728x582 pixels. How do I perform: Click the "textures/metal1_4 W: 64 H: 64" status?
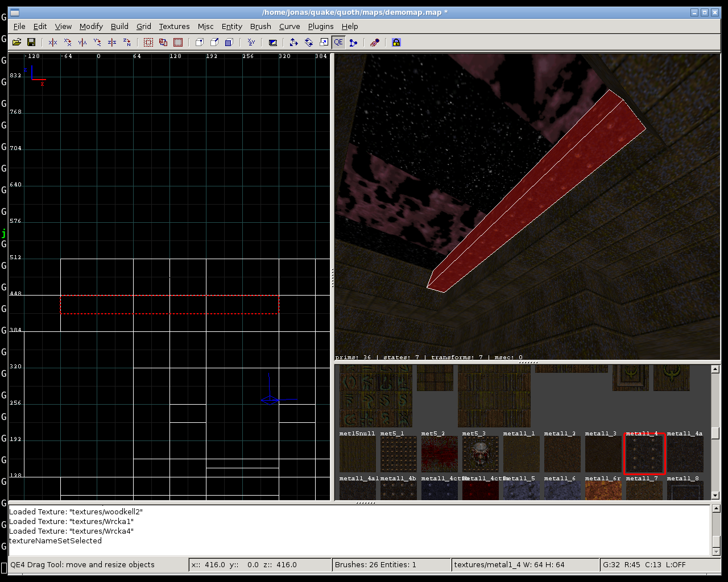click(x=526, y=565)
